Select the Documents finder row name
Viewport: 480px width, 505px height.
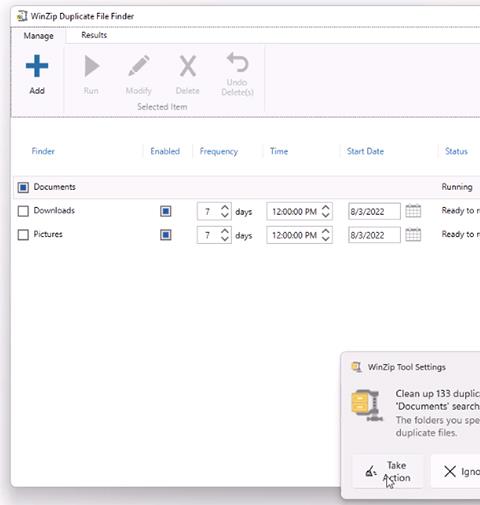click(54, 187)
